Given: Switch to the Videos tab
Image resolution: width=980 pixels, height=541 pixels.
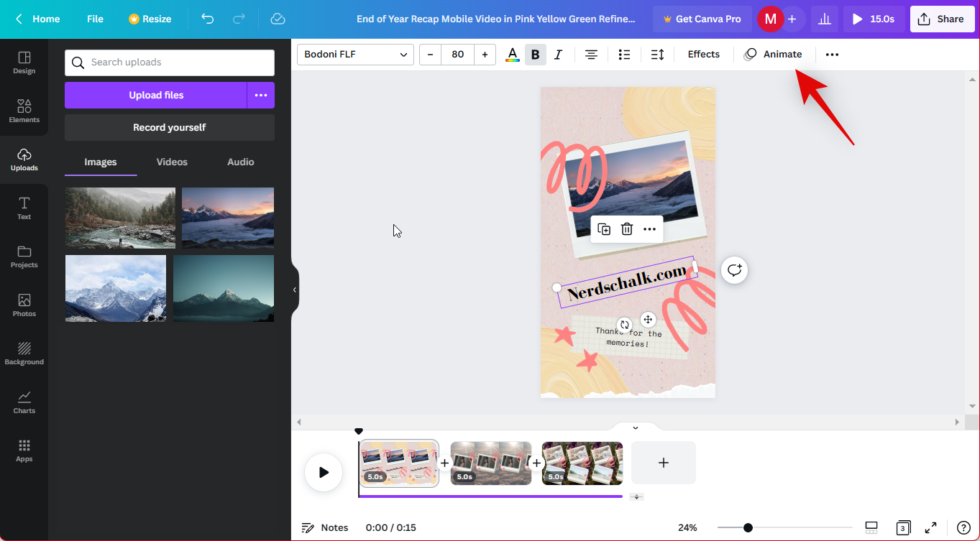Looking at the screenshot, I should [x=172, y=162].
